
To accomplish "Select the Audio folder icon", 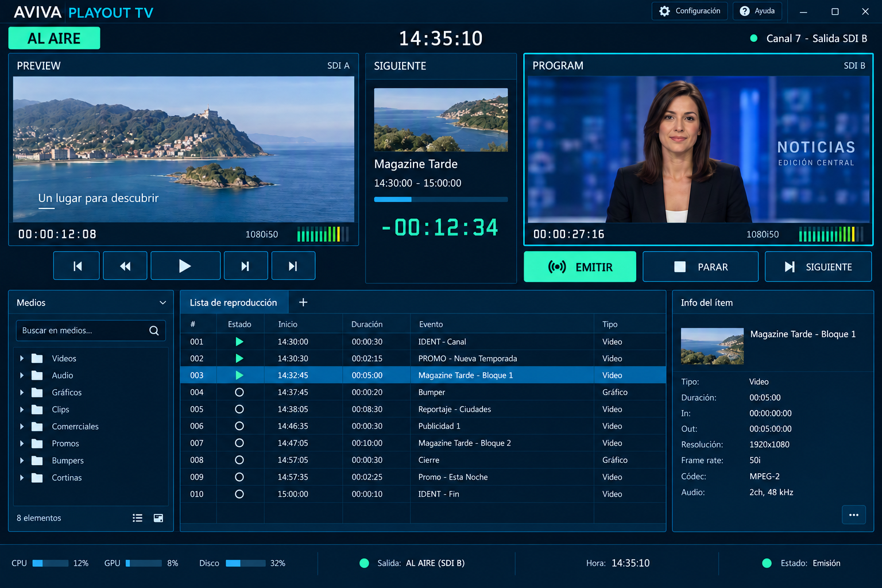I will (37, 376).
